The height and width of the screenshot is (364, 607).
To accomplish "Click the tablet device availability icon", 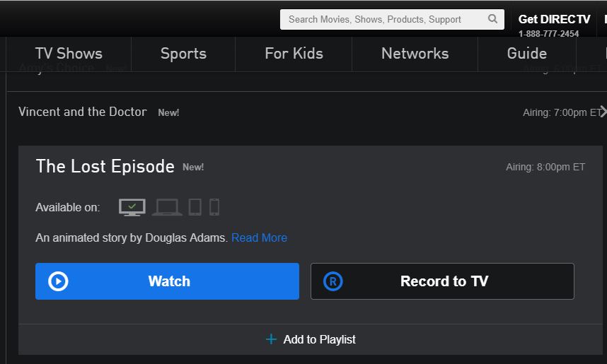I will pos(195,207).
